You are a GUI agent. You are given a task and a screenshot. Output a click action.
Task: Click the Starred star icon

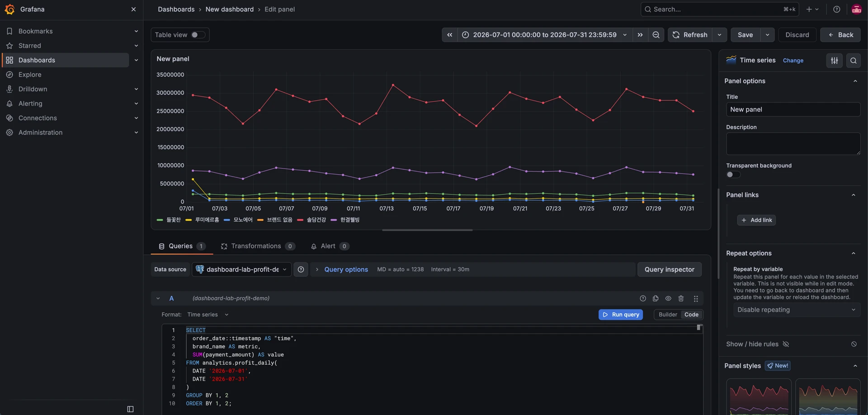tap(9, 46)
